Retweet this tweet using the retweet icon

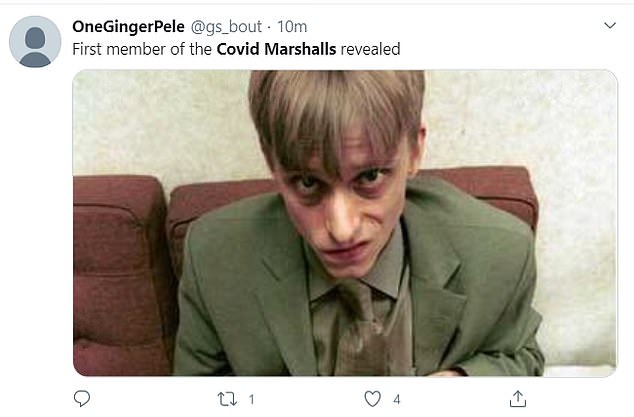pyautogui.click(x=227, y=399)
